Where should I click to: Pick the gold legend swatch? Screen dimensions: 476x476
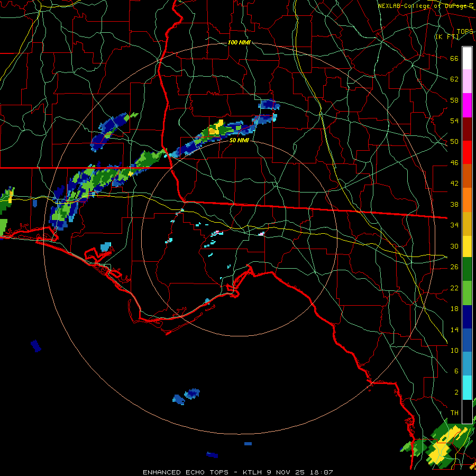[467, 223]
